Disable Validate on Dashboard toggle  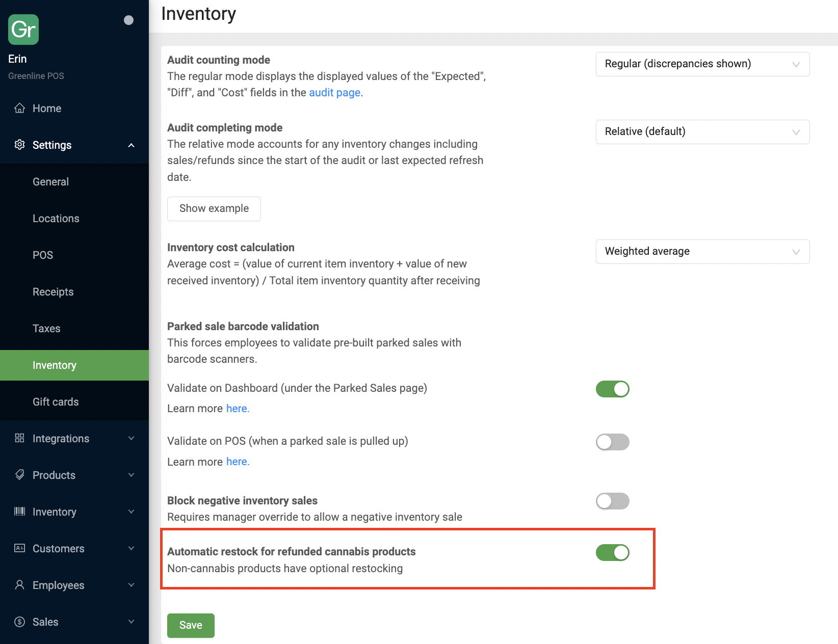(x=612, y=389)
